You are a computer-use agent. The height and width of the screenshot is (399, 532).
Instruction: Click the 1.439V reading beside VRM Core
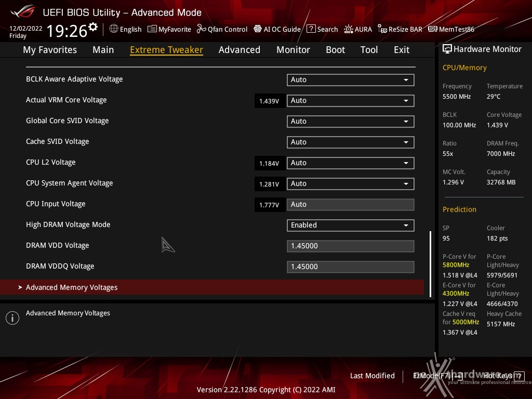[270, 101]
